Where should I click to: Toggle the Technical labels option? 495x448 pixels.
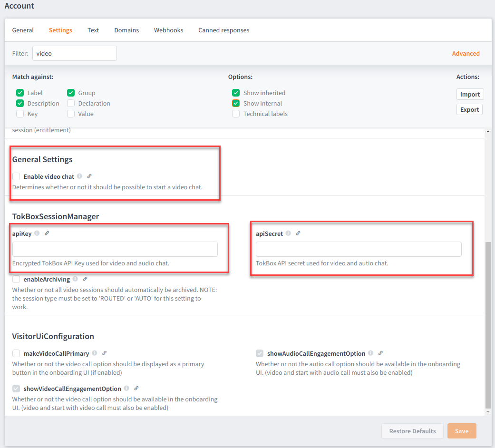[x=236, y=114]
